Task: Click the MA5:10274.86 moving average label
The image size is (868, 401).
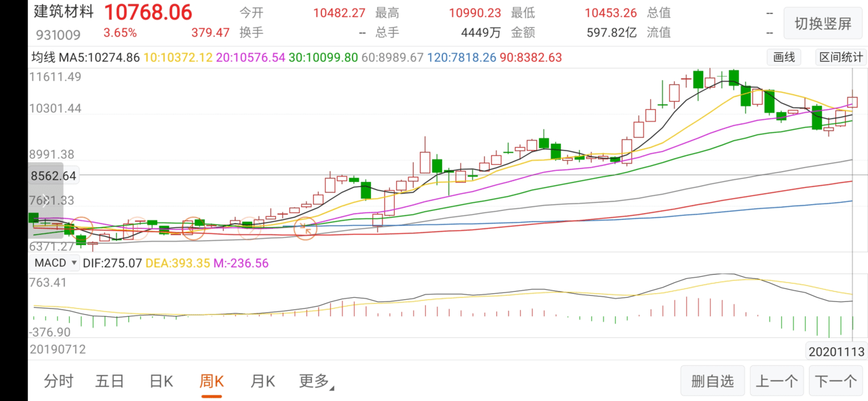Action: point(99,58)
